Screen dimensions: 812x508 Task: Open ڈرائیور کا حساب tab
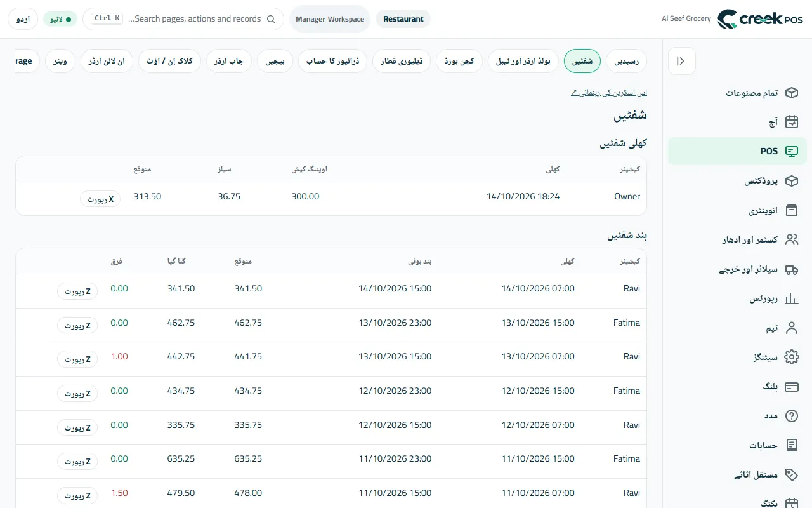click(332, 61)
